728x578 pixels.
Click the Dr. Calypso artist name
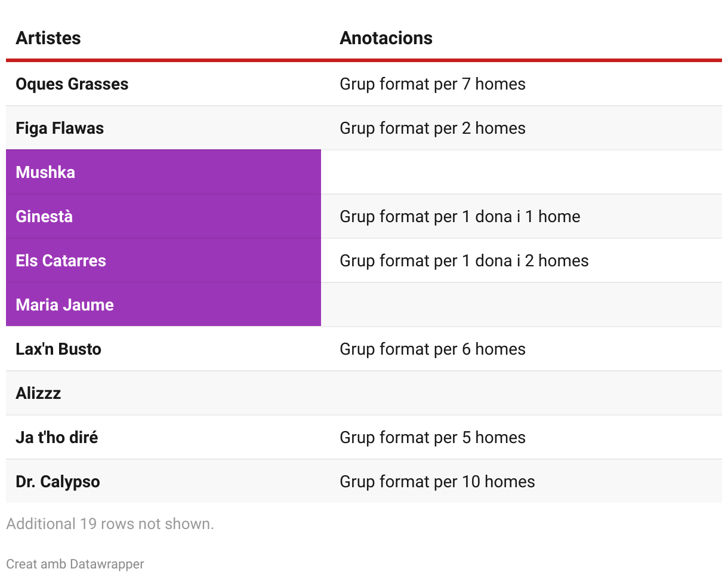point(58,482)
